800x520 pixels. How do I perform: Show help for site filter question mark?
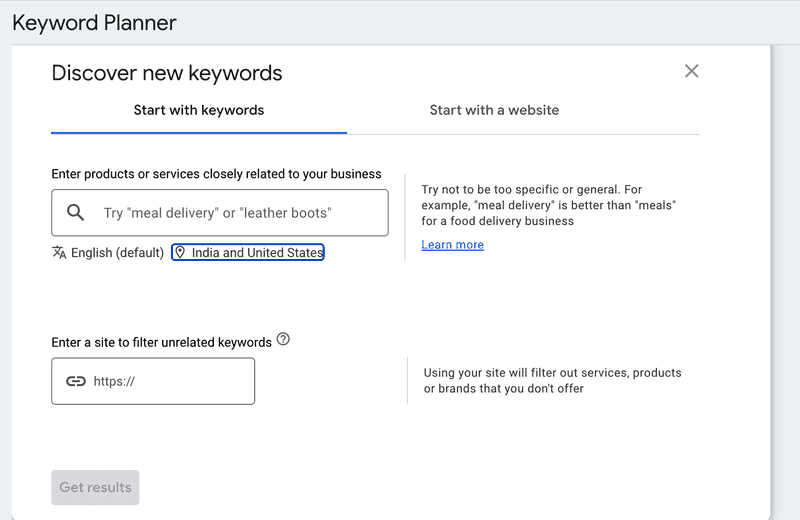tap(283, 339)
